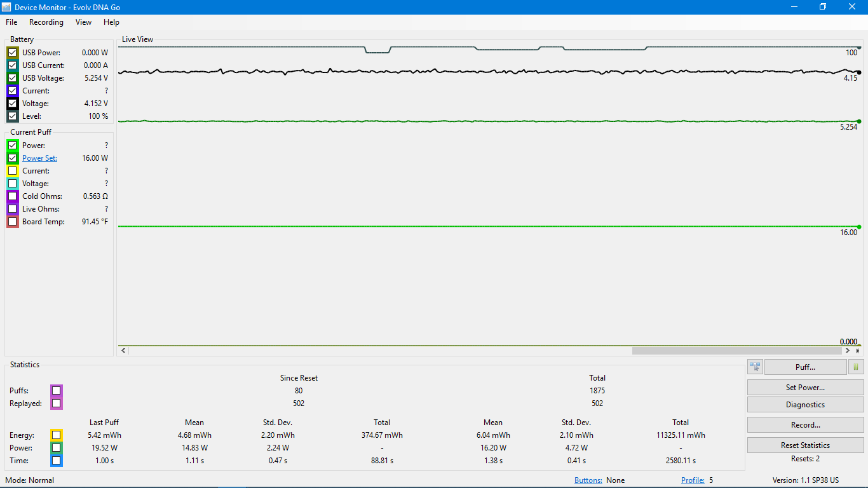868x488 pixels.
Task: Enable the Board Temp checkbox
Action: [12, 222]
